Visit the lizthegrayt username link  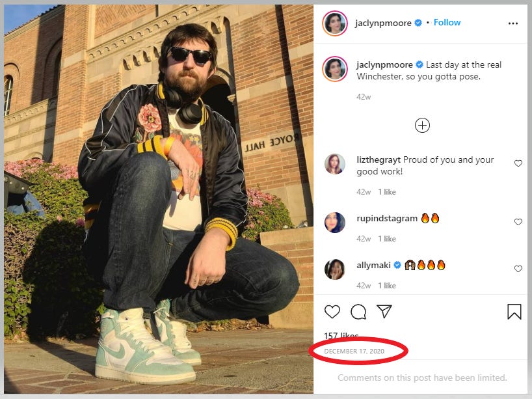click(379, 160)
